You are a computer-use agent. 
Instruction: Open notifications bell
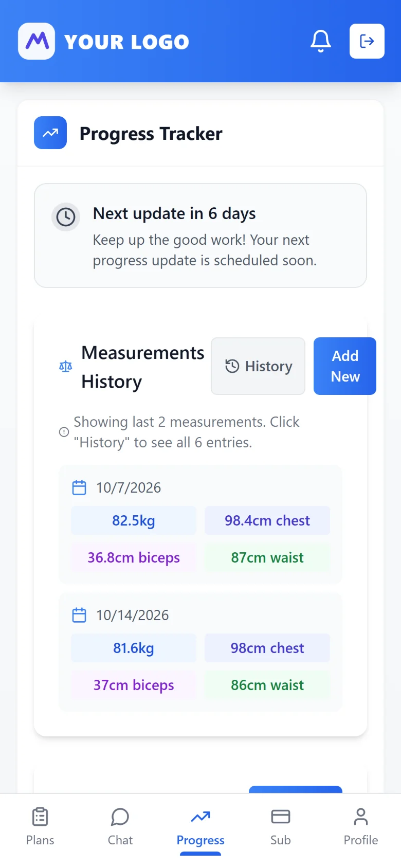pos(321,41)
